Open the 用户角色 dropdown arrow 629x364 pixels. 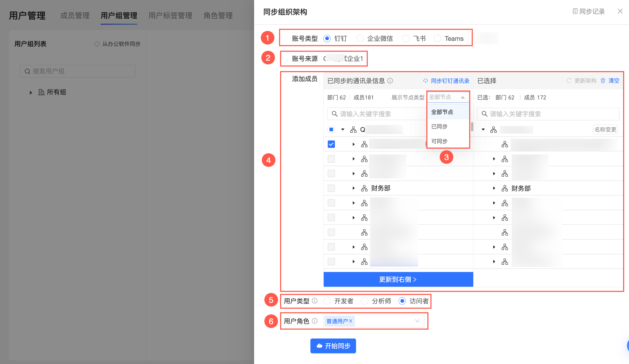(x=417, y=321)
